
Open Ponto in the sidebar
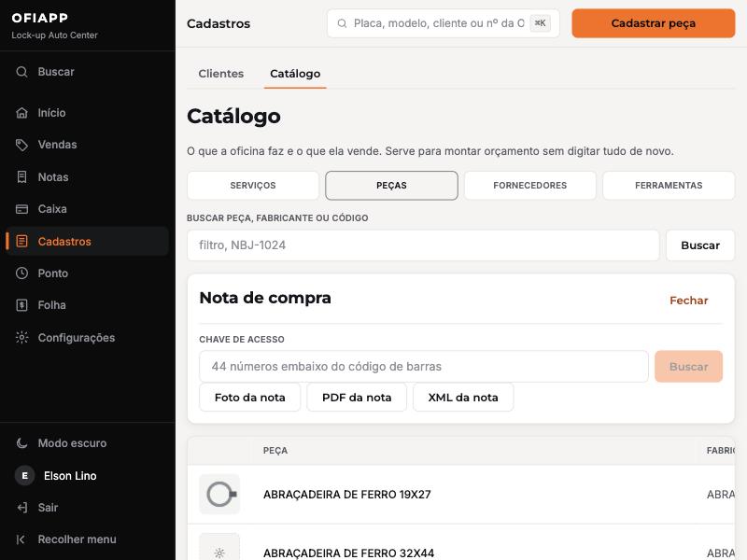(87, 273)
